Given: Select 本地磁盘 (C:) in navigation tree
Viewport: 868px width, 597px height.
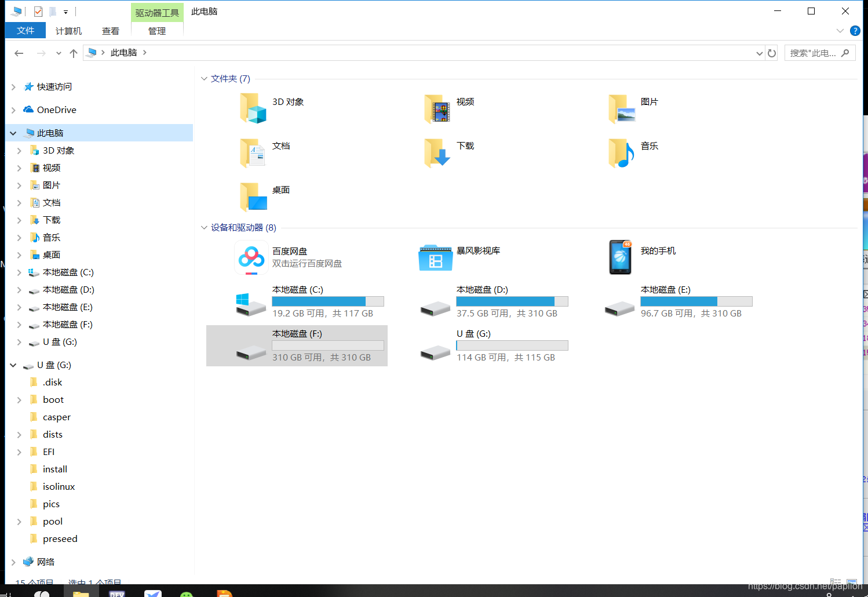Looking at the screenshot, I should pos(68,272).
